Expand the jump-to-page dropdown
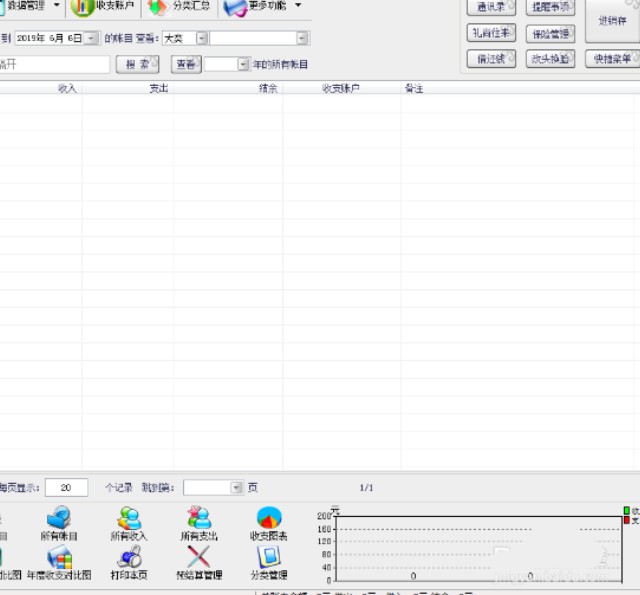Viewport: 640px width, 595px height. [236, 487]
